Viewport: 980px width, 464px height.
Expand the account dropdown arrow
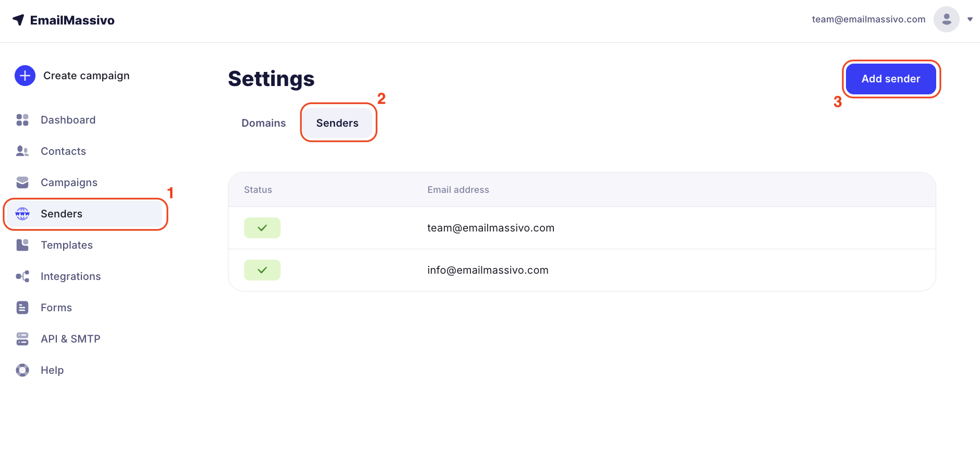[x=970, y=19]
